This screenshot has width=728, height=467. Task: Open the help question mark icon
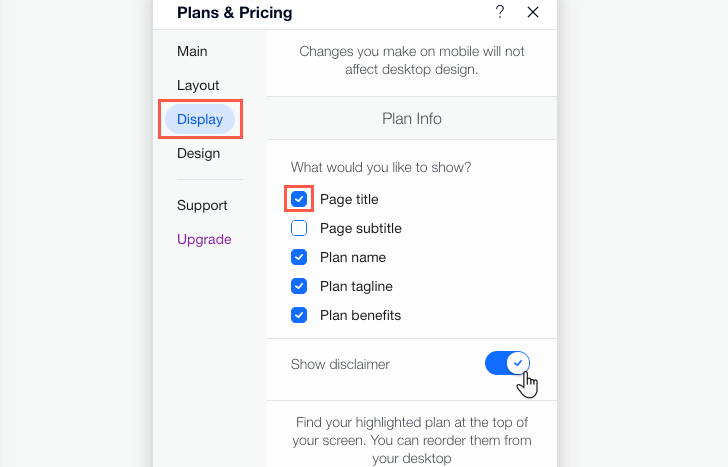click(x=500, y=12)
